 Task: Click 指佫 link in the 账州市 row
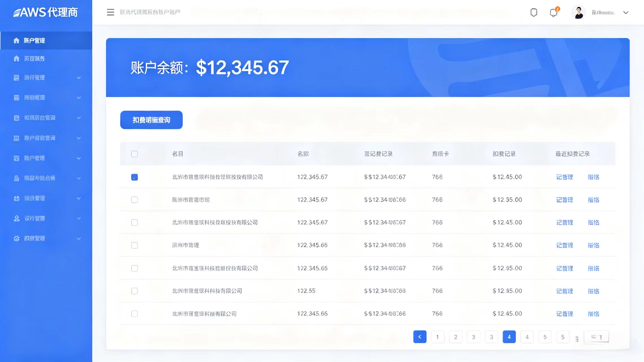pos(593,200)
